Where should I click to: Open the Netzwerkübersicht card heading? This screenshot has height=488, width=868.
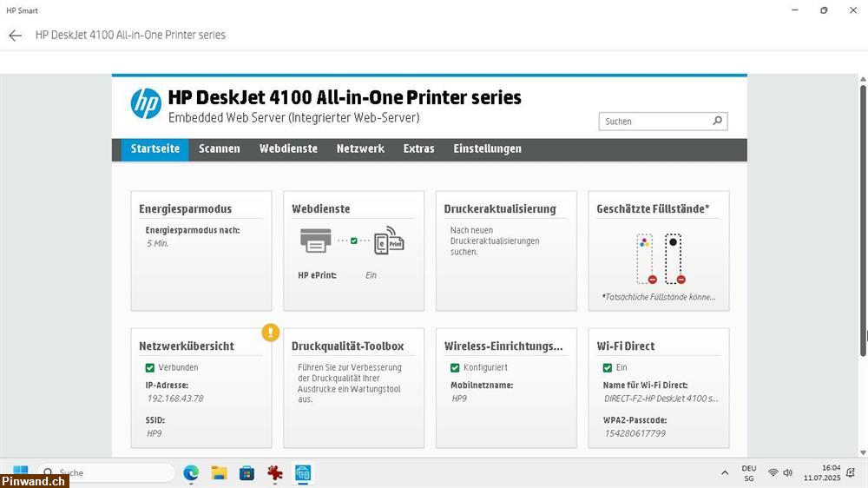[187, 346]
